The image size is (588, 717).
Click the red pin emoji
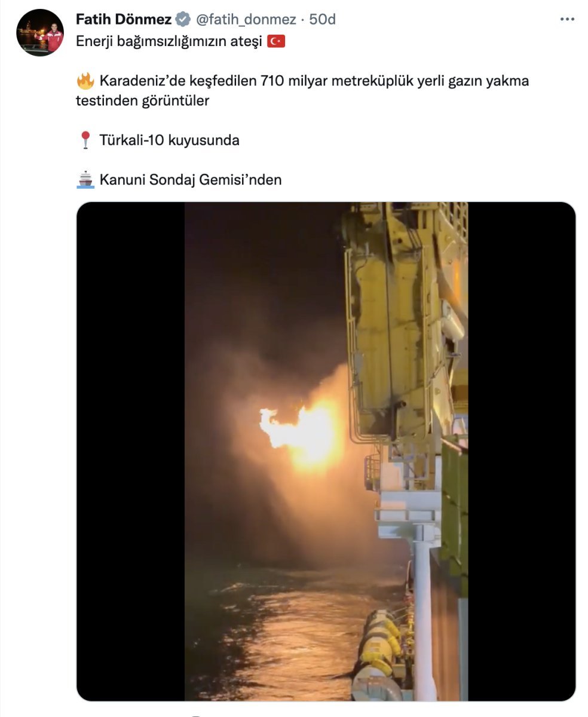point(85,140)
